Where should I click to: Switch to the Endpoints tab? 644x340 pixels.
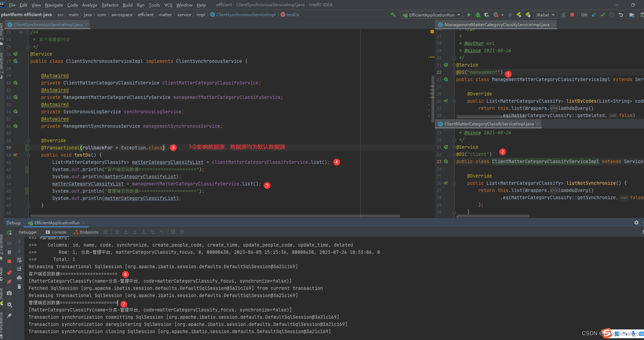click(86, 232)
